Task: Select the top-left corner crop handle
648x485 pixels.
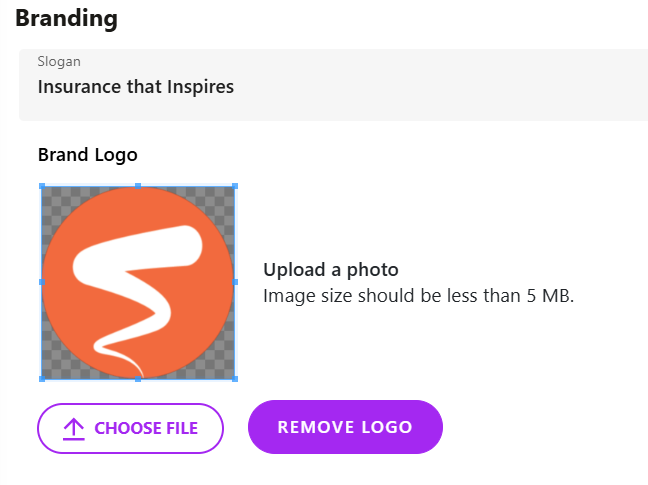Action: coord(42,186)
